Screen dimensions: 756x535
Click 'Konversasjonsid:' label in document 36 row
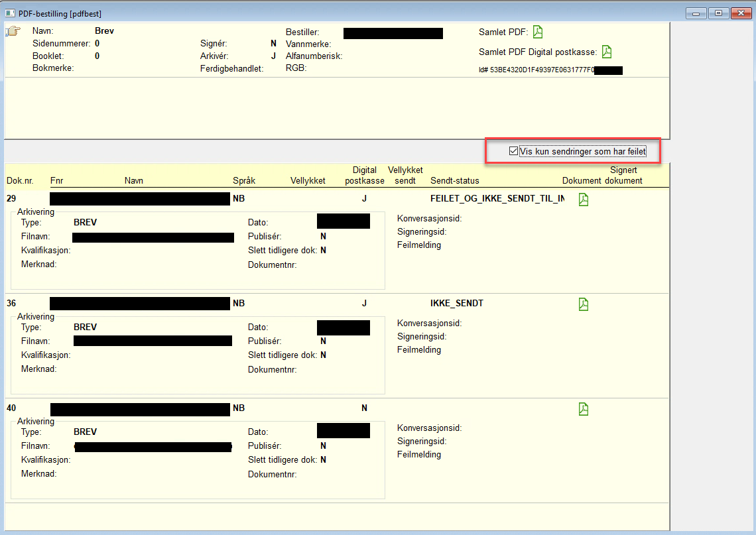click(429, 323)
